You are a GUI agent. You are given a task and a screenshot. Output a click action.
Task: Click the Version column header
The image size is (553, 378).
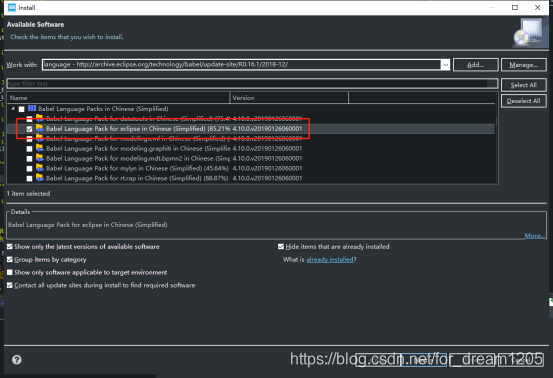click(289, 98)
